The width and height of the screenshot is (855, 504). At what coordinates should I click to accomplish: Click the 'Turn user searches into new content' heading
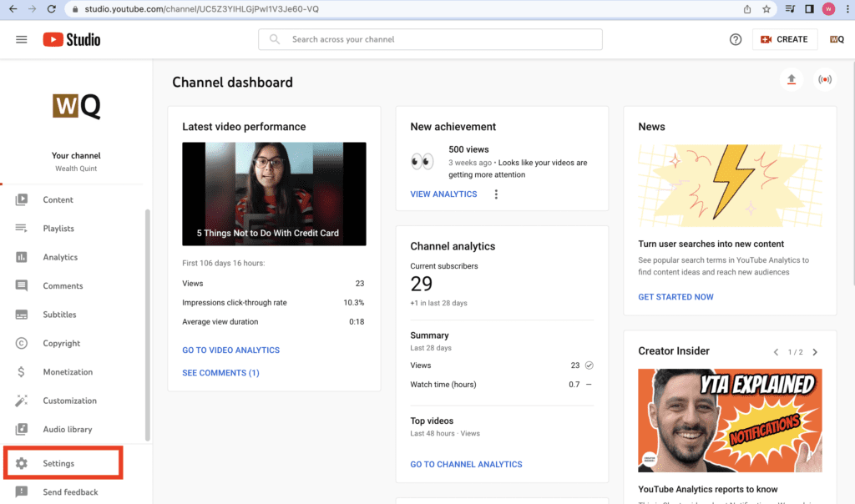click(x=711, y=244)
